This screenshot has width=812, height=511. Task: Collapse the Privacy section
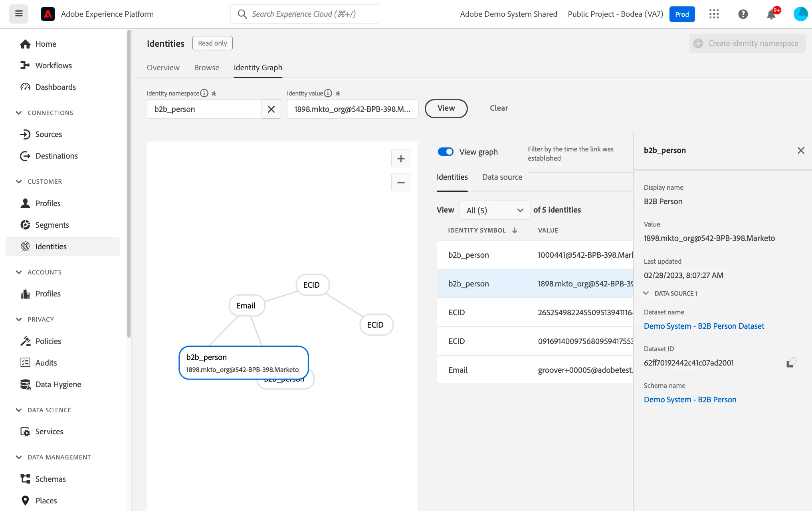[19, 320]
